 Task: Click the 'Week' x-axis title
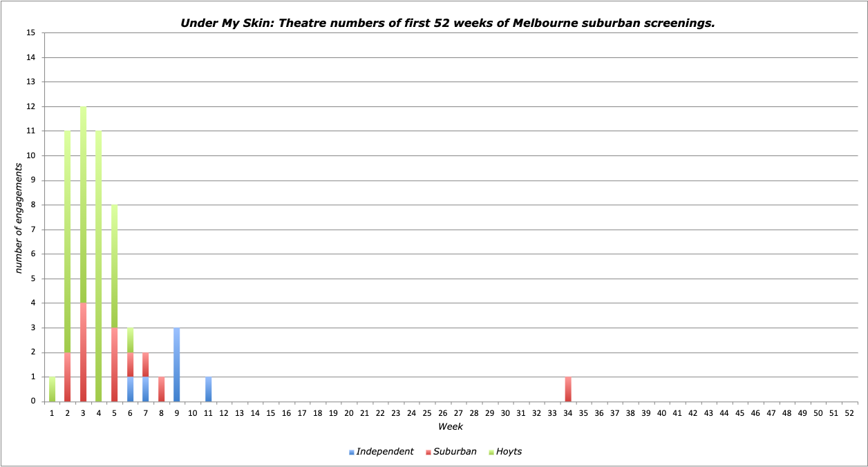(451, 427)
